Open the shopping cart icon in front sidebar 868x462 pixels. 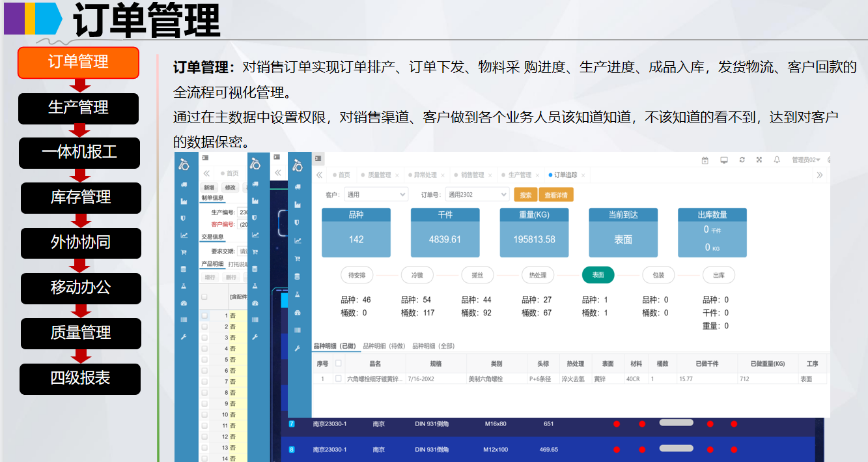[298, 259]
